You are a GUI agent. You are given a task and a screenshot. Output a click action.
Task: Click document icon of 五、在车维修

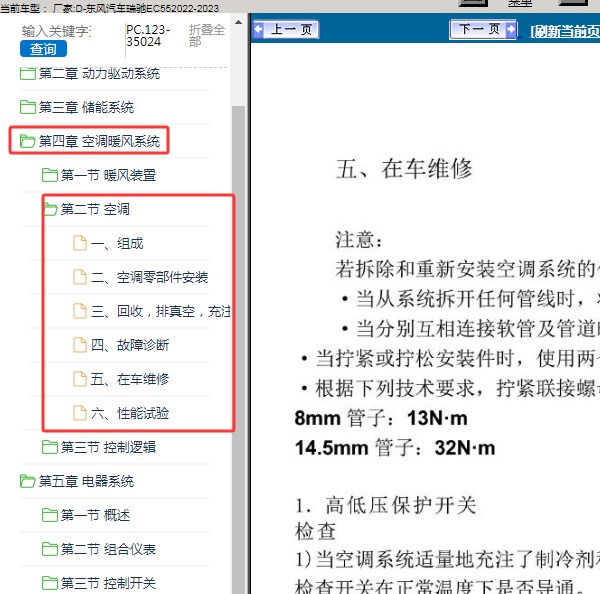coord(80,379)
